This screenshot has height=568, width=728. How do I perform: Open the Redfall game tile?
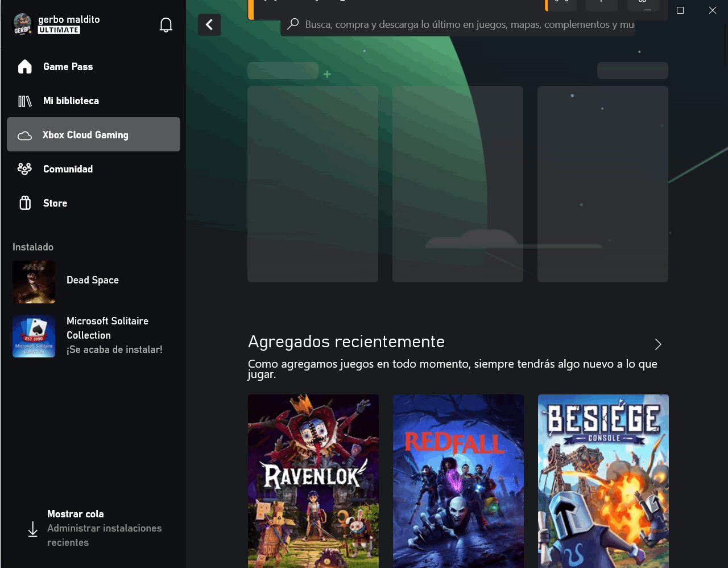(x=458, y=481)
